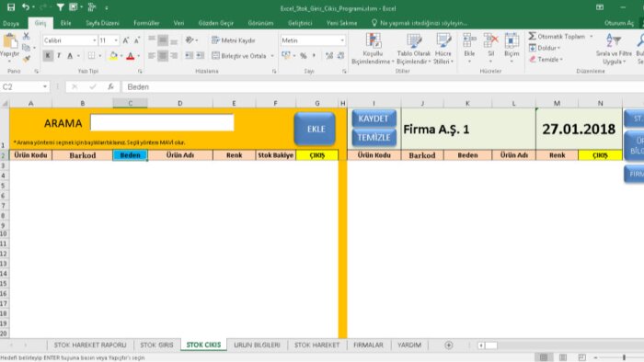Click the KAYDET button
The image size is (644, 362).
374,119
